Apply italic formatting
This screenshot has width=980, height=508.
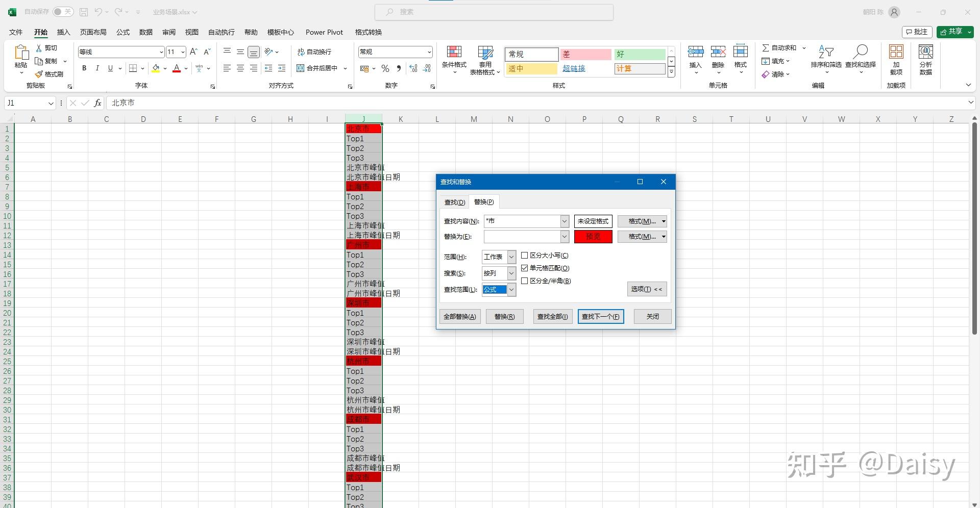tap(97, 68)
